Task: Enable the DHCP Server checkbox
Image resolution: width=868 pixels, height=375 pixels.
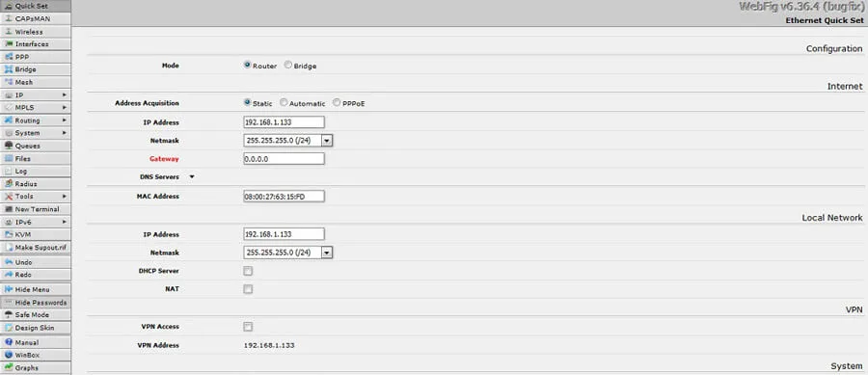Action: [x=248, y=271]
